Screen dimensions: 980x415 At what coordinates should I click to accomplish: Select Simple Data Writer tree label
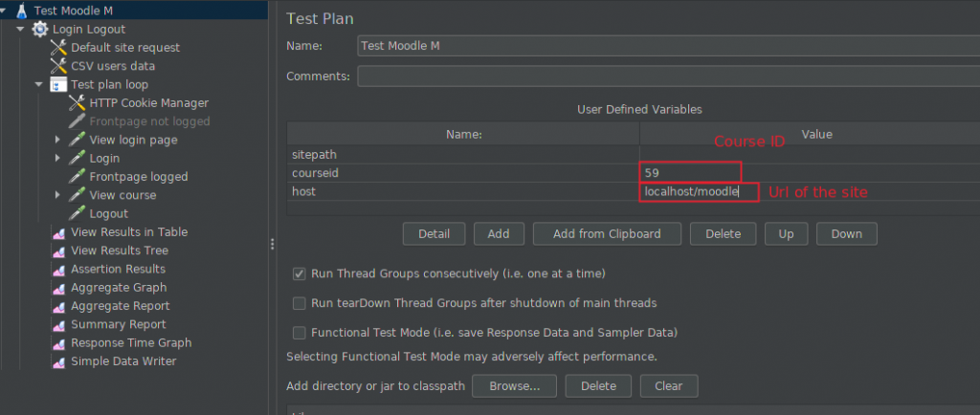coord(123,361)
